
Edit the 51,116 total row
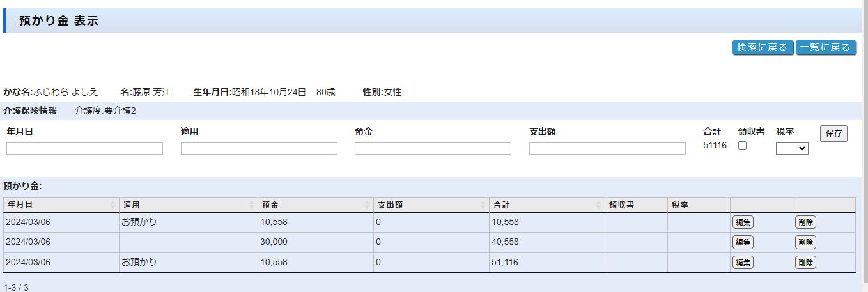click(743, 262)
